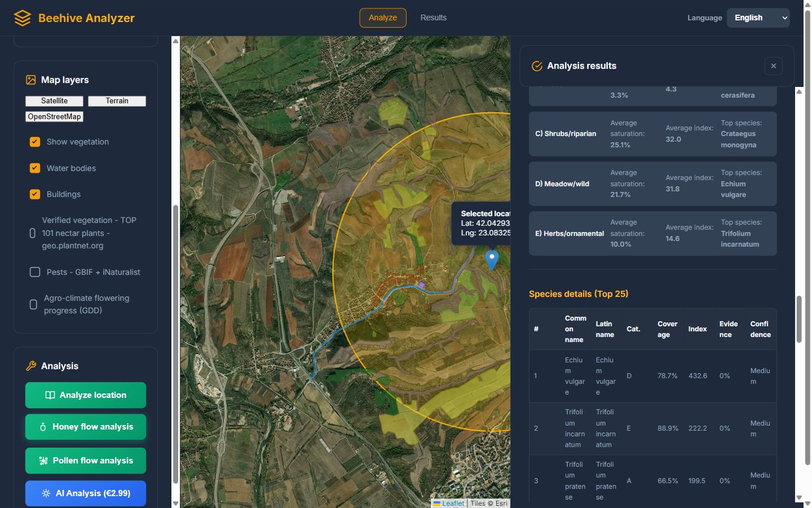
Task: Click the Index column header
Action: tap(698, 329)
